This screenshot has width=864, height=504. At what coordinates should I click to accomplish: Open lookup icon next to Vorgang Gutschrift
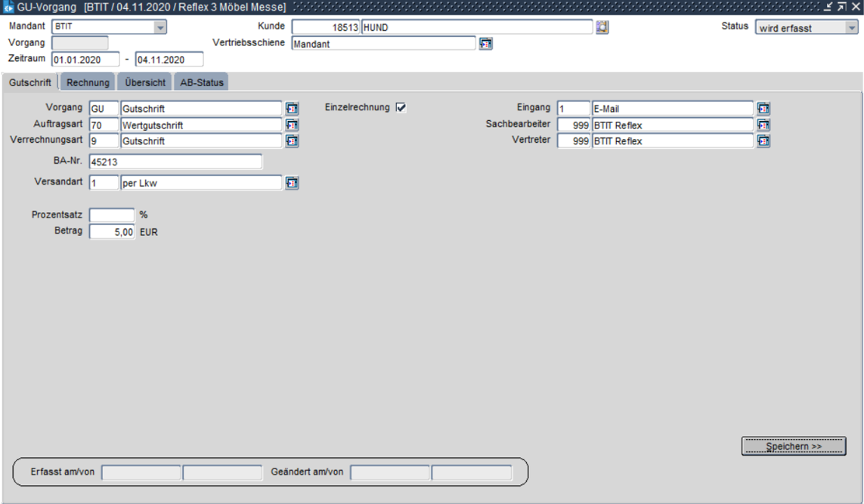(292, 109)
